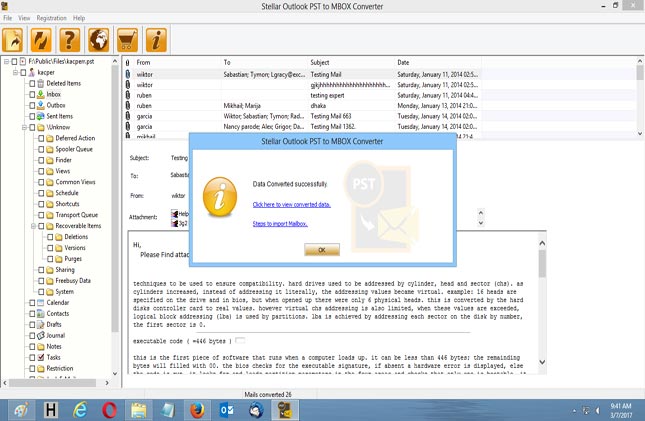Image resolution: width=645 pixels, height=421 pixels.
Task: Toggle the Contacts checkbox
Action: point(32,314)
